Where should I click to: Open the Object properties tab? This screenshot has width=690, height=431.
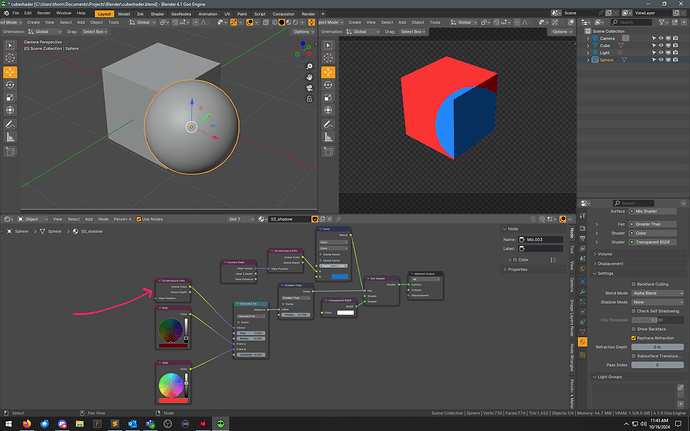point(582,281)
